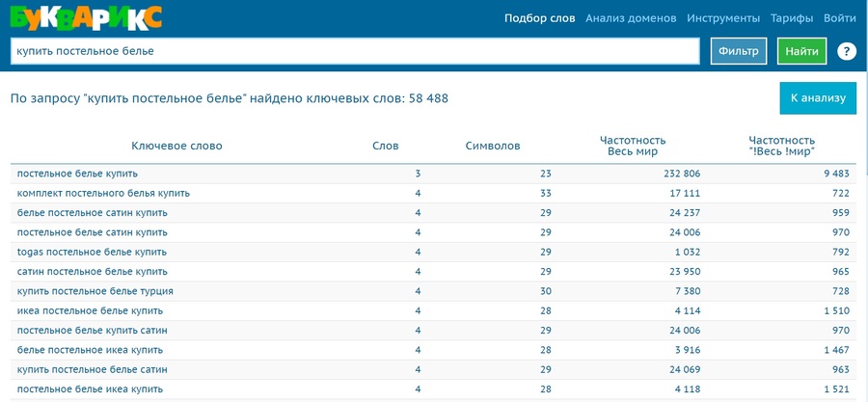Click the keyword search input field

point(354,51)
